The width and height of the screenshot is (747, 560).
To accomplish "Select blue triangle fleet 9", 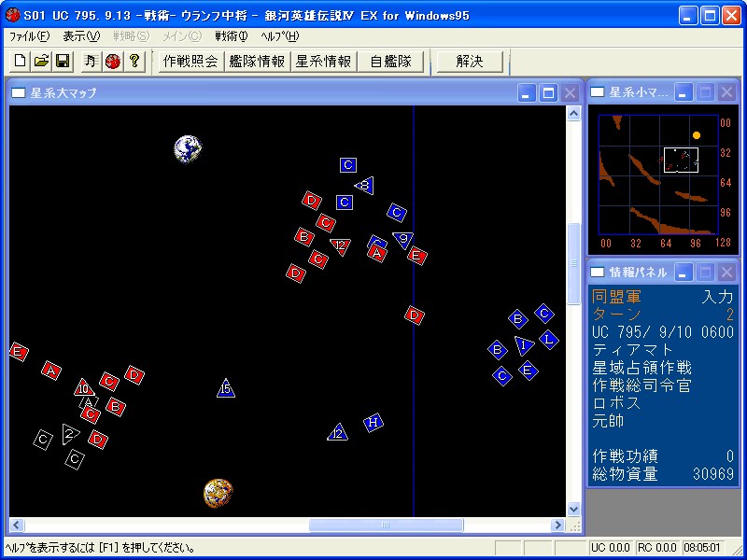I will (x=403, y=240).
